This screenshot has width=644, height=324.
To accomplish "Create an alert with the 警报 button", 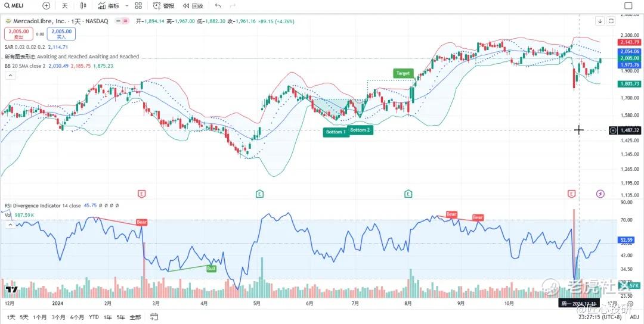I will coord(163,6).
